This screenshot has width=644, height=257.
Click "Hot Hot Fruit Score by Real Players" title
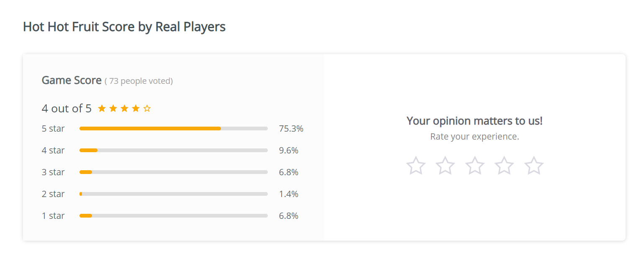124,27
